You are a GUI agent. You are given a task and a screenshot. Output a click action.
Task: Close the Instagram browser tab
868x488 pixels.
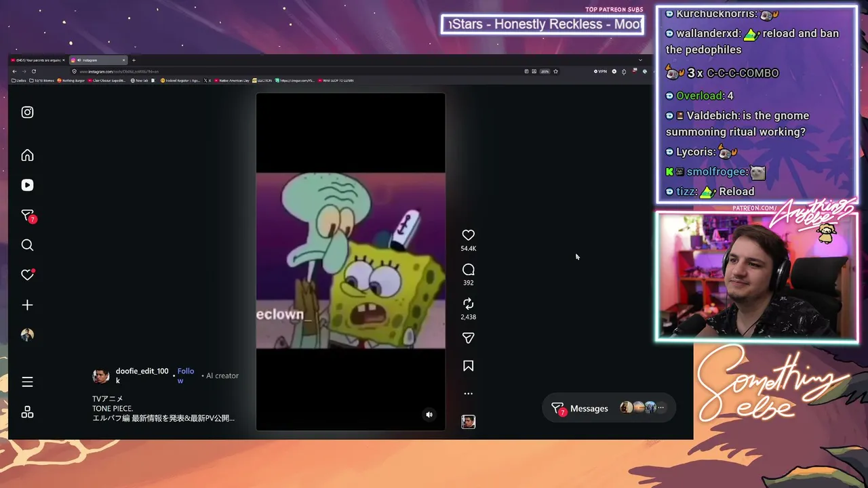coord(123,60)
